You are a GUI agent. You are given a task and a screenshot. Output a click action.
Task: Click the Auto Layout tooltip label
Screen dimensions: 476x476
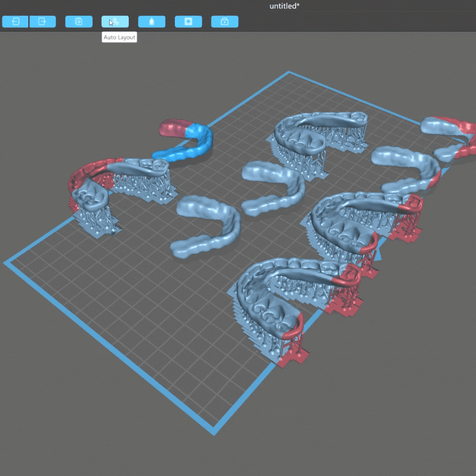pos(119,37)
